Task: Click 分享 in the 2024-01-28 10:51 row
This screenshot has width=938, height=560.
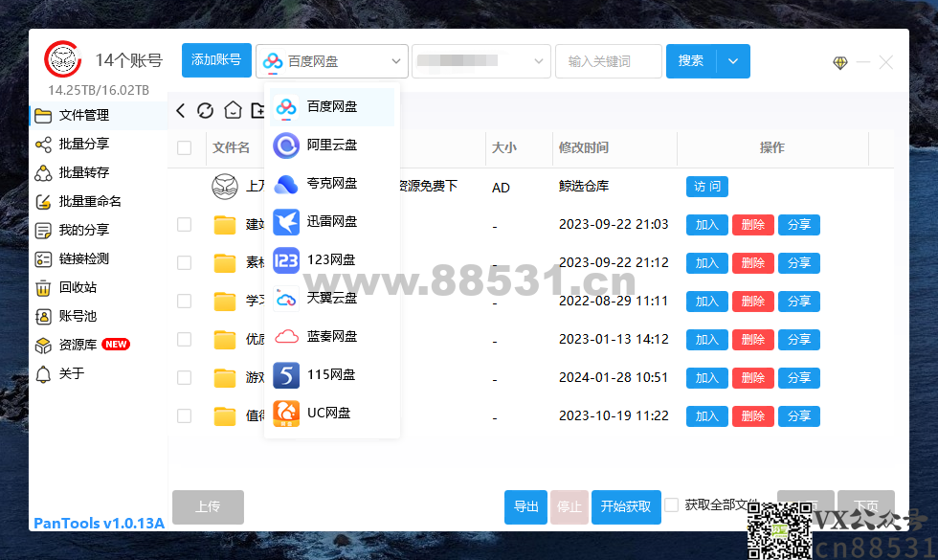Action: (799, 377)
